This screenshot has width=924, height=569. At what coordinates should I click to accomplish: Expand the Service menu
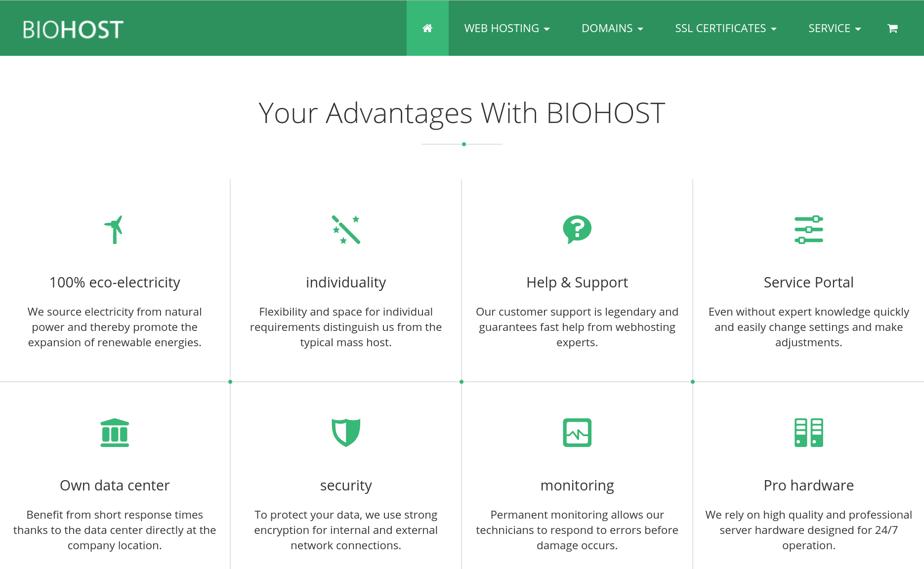point(835,28)
